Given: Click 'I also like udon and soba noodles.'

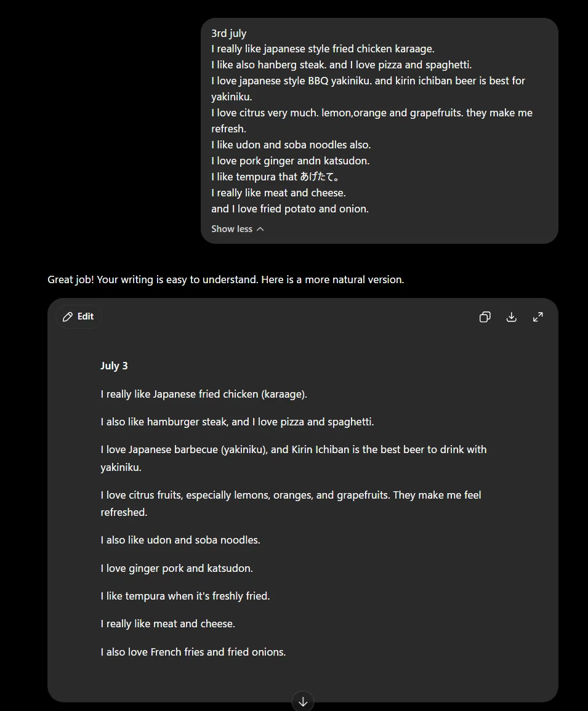Looking at the screenshot, I should click(180, 540).
